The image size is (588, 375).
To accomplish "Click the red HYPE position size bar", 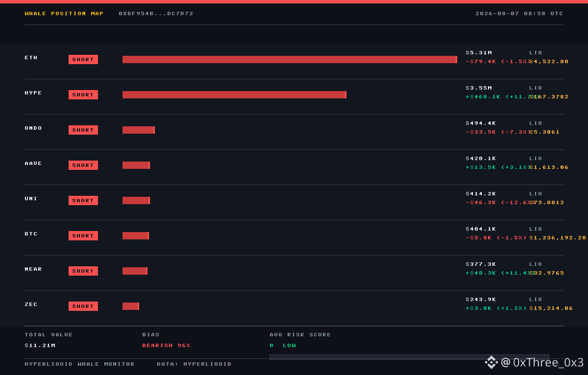I will (x=234, y=95).
